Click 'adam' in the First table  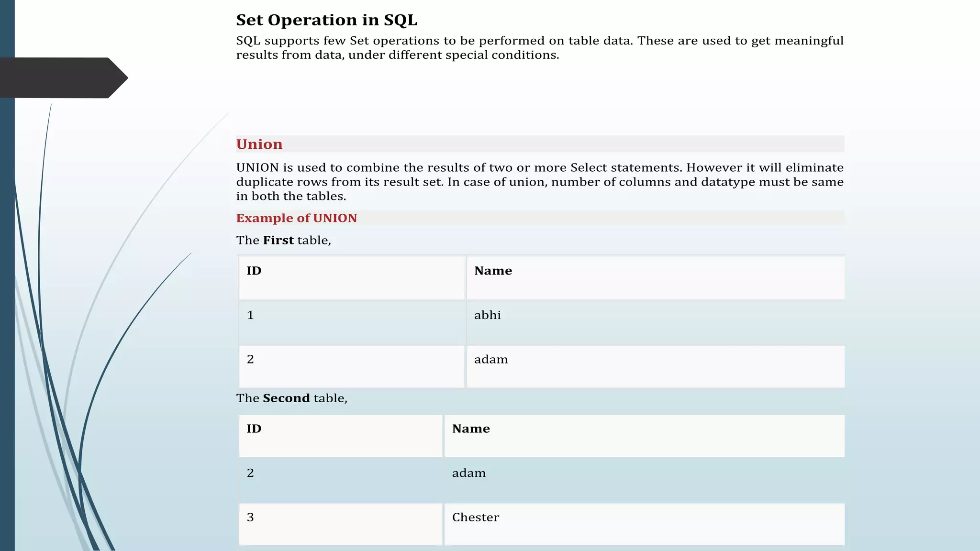[x=656, y=366]
